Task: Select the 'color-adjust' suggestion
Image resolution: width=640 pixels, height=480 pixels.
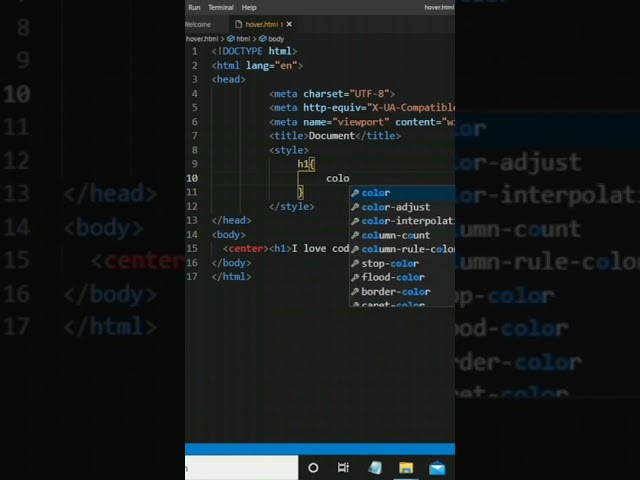Action: pos(402,207)
